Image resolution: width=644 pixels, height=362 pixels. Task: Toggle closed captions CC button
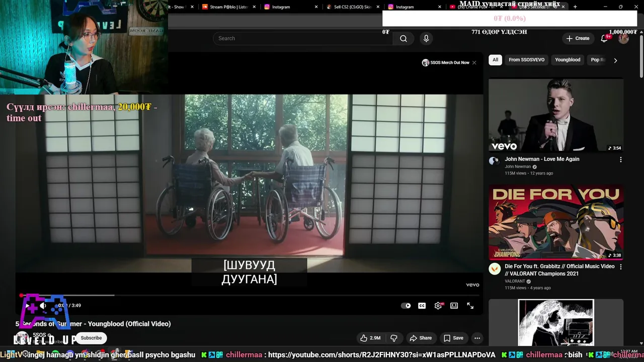click(422, 306)
